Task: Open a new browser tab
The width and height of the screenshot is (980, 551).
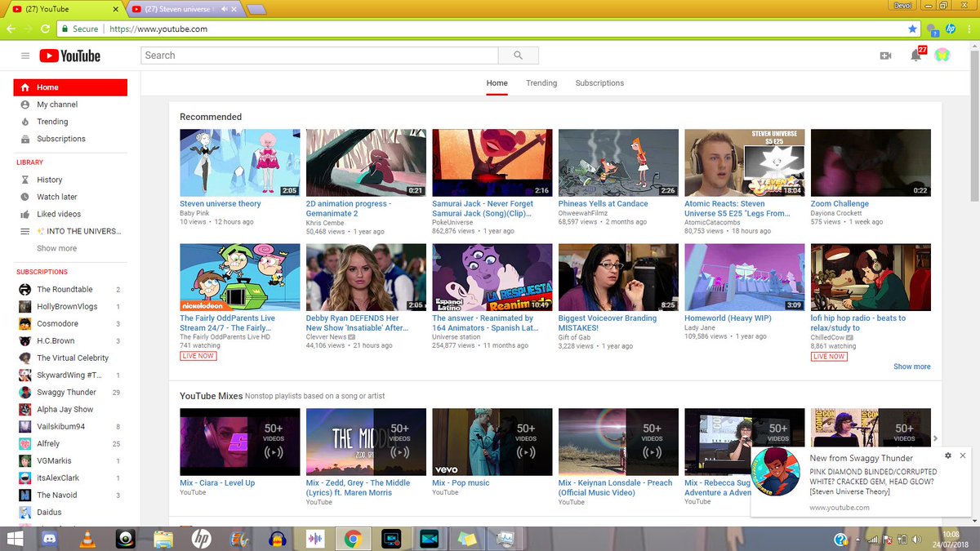Action: click(x=256, y=10)
